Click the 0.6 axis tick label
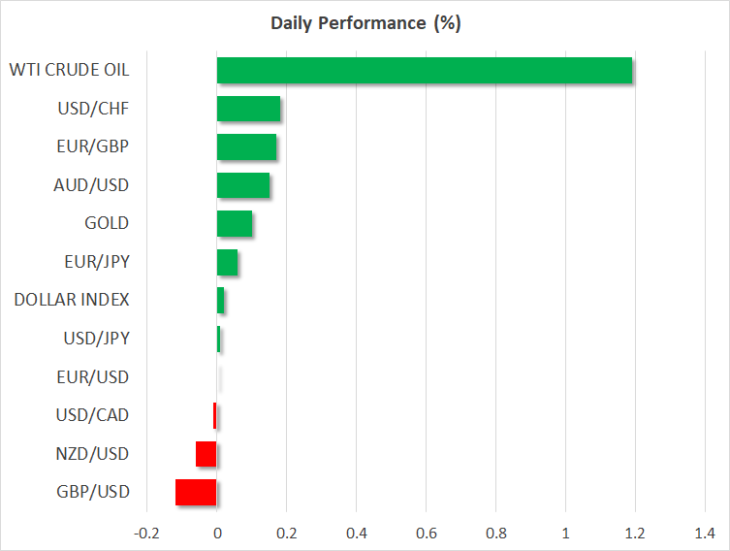This screenshot has height=551, width=730. (426, 533)
